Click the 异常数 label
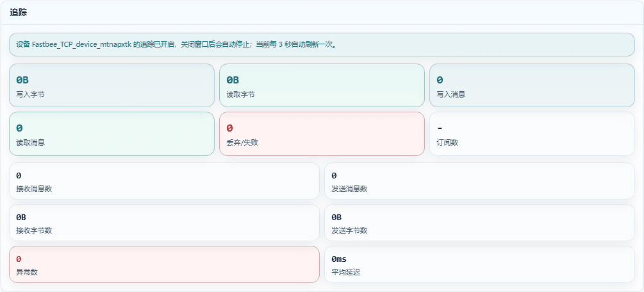 click(27, 272)
